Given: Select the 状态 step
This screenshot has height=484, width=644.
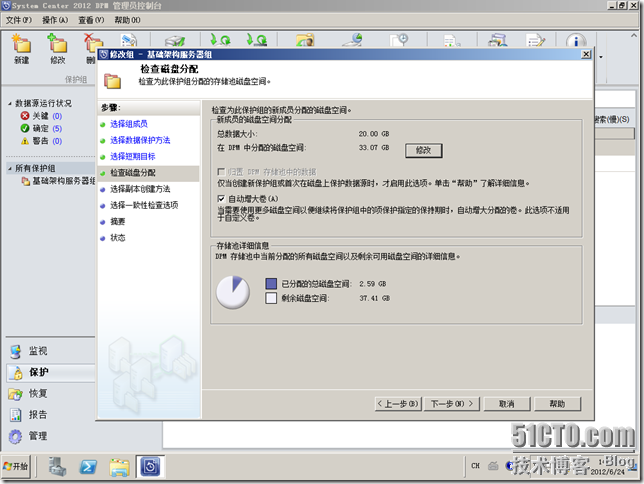Looking at the screenshot, I should point(117,238).
